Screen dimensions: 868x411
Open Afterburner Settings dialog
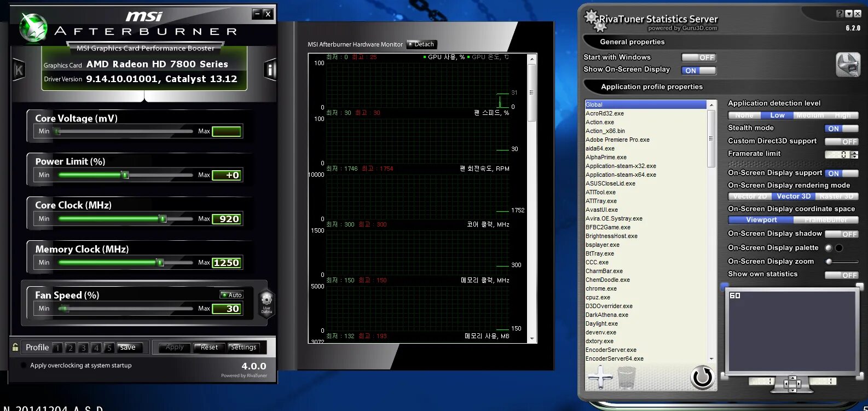point(244,348)
